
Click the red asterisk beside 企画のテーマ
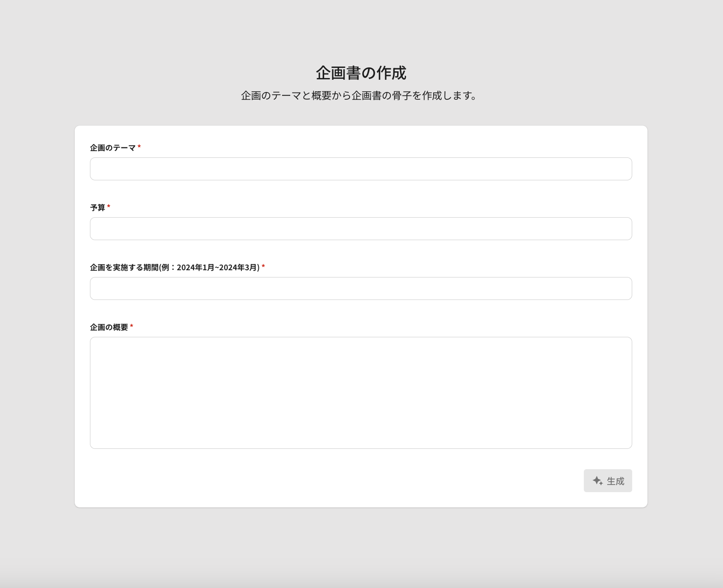point(139,147)
